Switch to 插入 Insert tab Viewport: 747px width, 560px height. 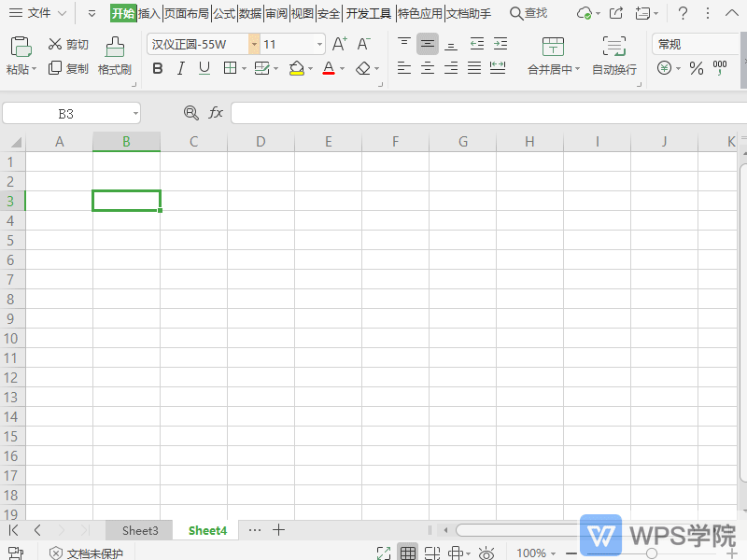(x=149, y=13)
